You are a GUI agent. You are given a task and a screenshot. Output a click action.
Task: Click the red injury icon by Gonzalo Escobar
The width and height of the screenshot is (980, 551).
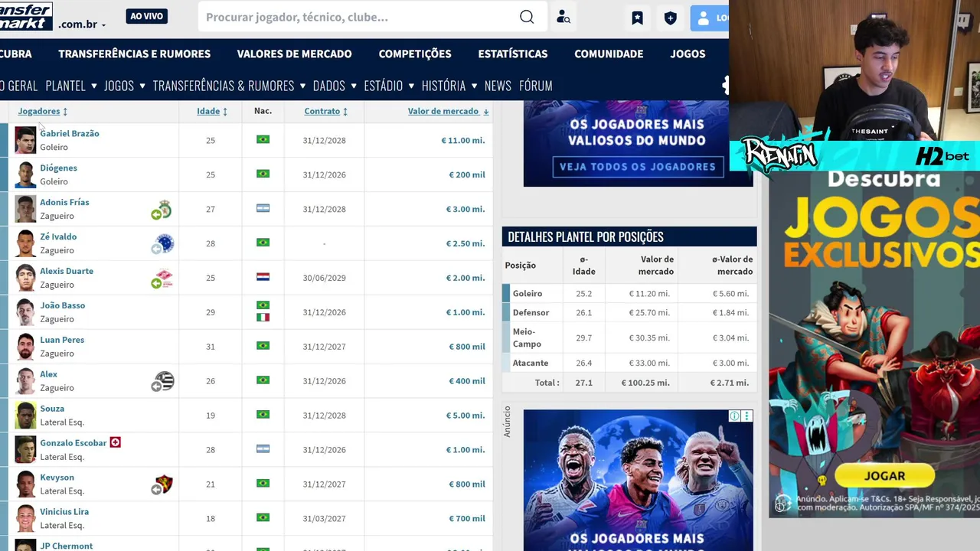coord(115,442)
